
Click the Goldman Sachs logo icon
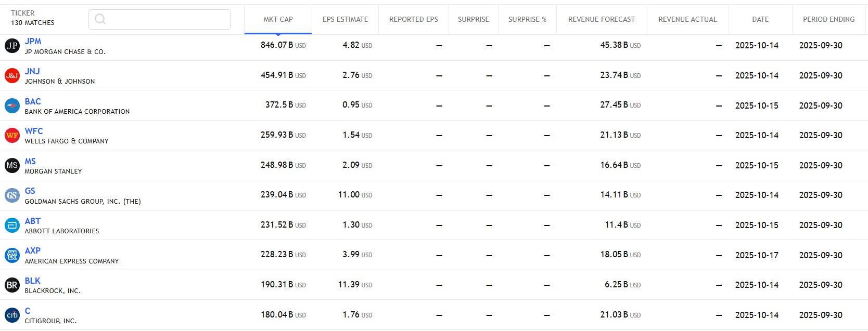12,195
